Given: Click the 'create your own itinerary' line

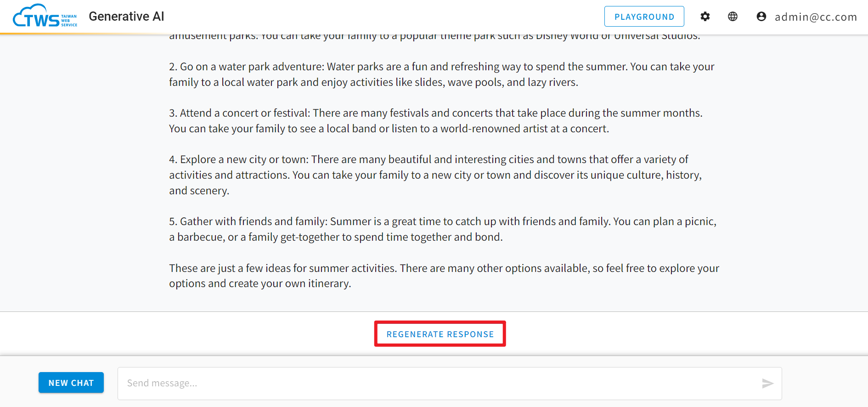Looking at the screenshot, I should 260,283.
